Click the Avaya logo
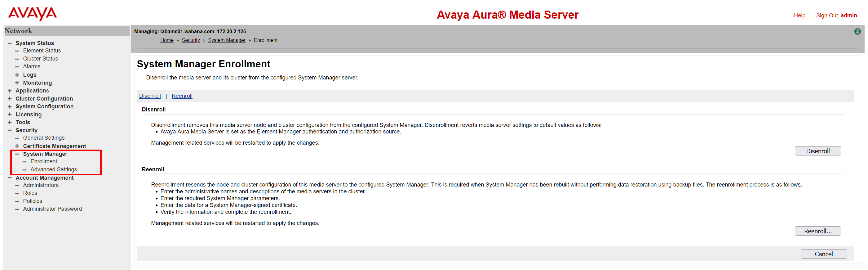This screenshot has width=868, height=270. (x=32, y=14)
